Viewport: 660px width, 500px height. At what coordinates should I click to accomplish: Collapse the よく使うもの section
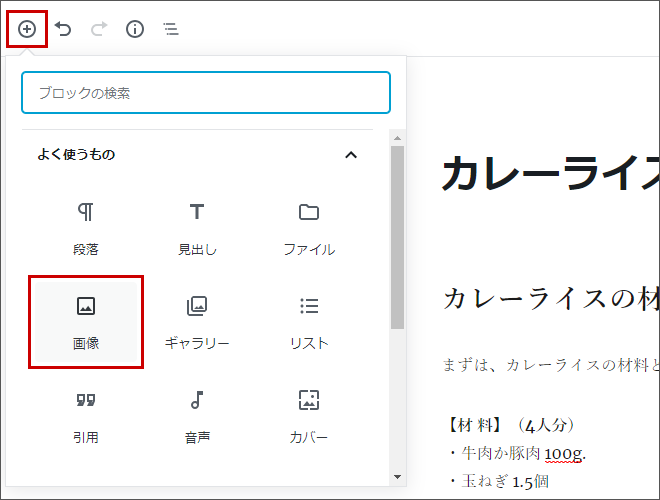[x=351, y=155]
